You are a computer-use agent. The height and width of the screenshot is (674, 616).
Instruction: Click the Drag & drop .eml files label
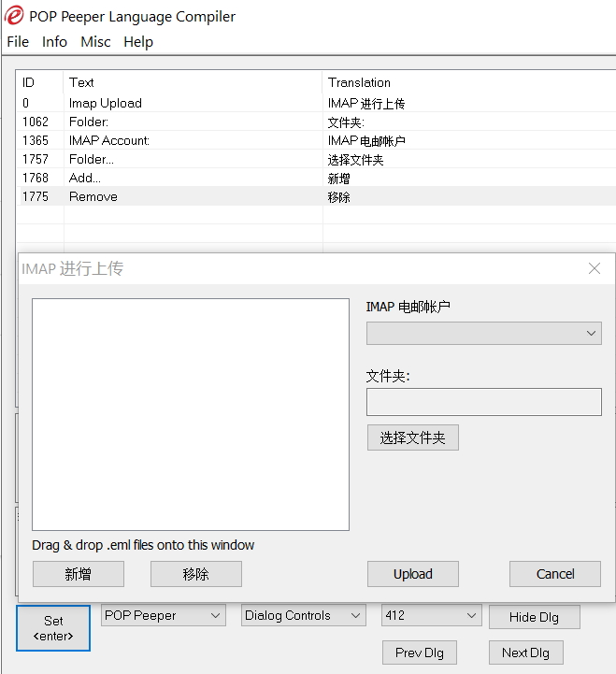143,545
